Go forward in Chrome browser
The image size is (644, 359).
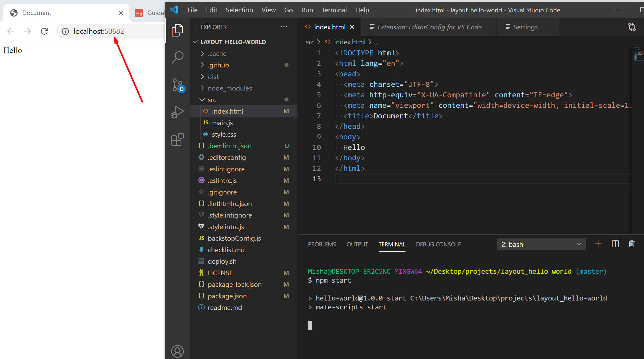28,31
